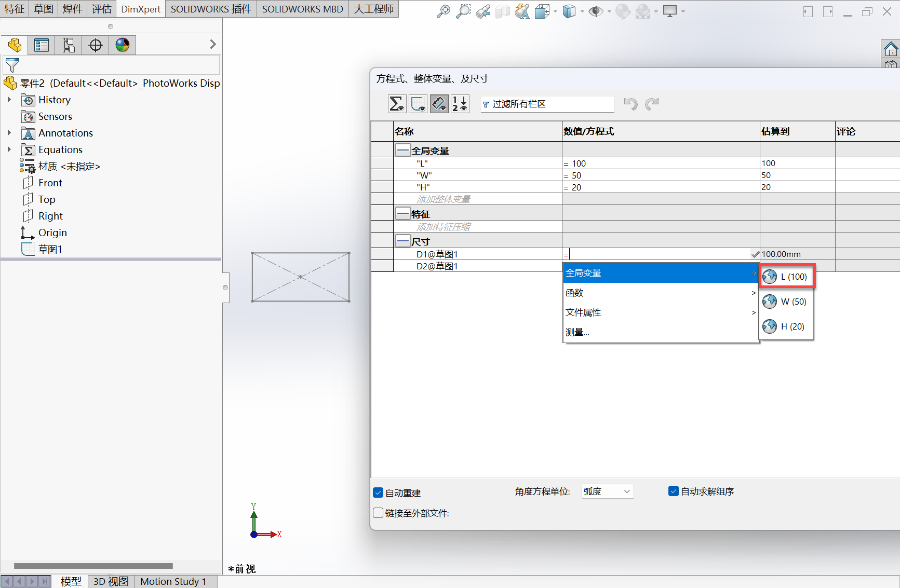Image resolution: width=900 pixels, height=588 pixels.
Task: Toggle the 自动重建 checkbox
Action: click(x=379, y=493)
